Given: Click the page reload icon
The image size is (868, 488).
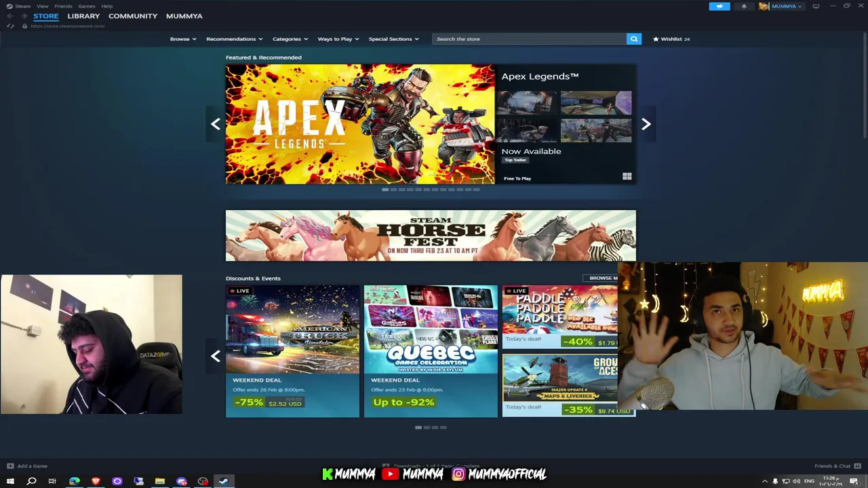Looking at the screenshot, I should 10,26.
